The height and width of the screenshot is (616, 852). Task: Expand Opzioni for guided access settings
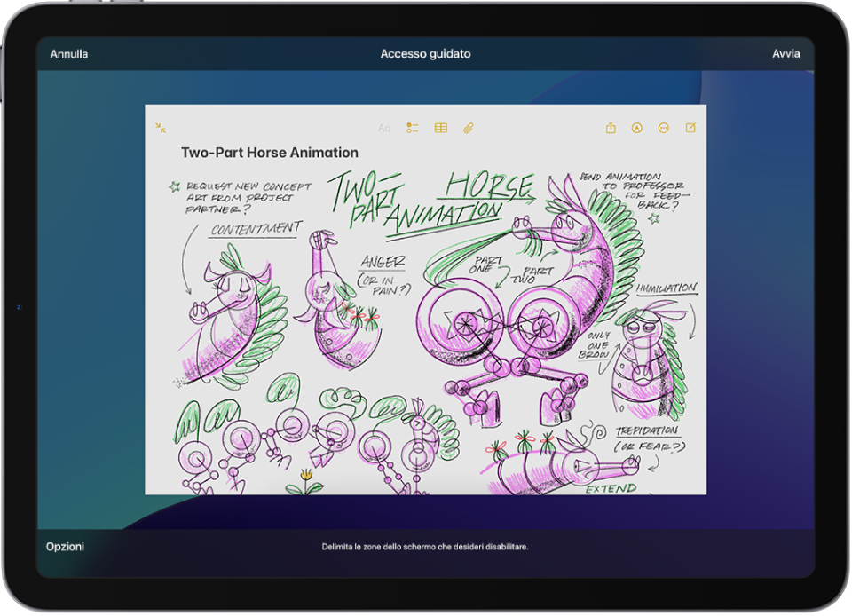[x=65, y=547]
